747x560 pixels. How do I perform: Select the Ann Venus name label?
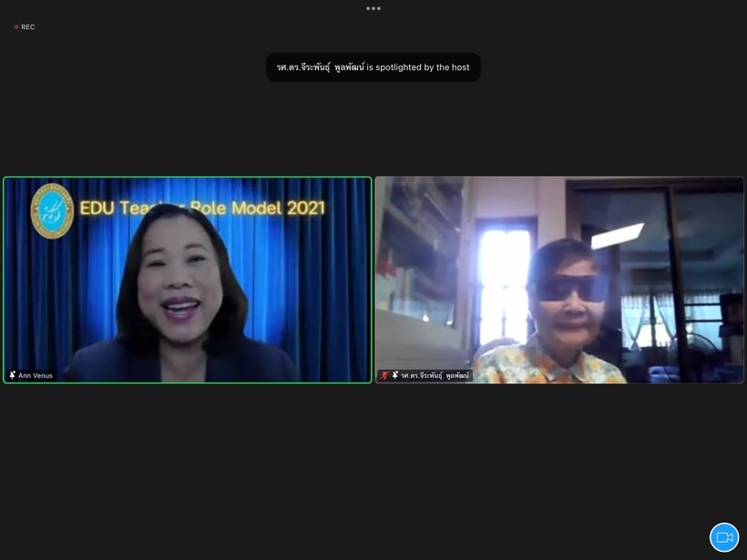click(x=36, y=375)
